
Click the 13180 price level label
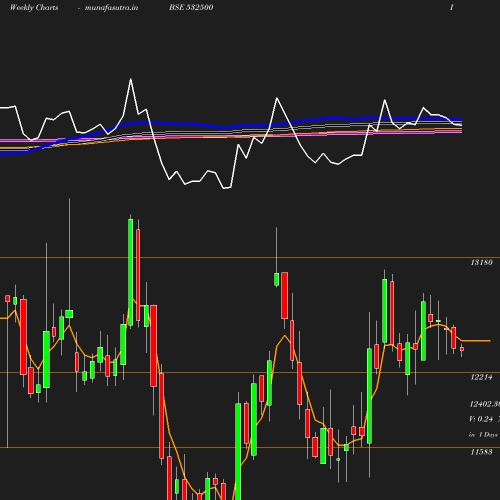(481, 262)
